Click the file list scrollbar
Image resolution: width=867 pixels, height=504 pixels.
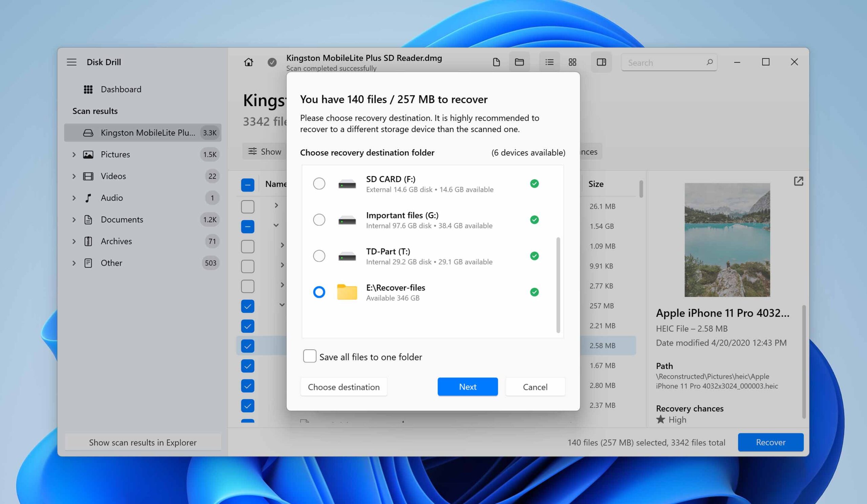point(641,189)
